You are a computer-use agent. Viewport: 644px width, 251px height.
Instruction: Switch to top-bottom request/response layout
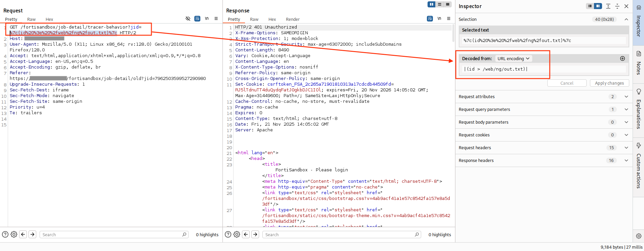(440, 4)
